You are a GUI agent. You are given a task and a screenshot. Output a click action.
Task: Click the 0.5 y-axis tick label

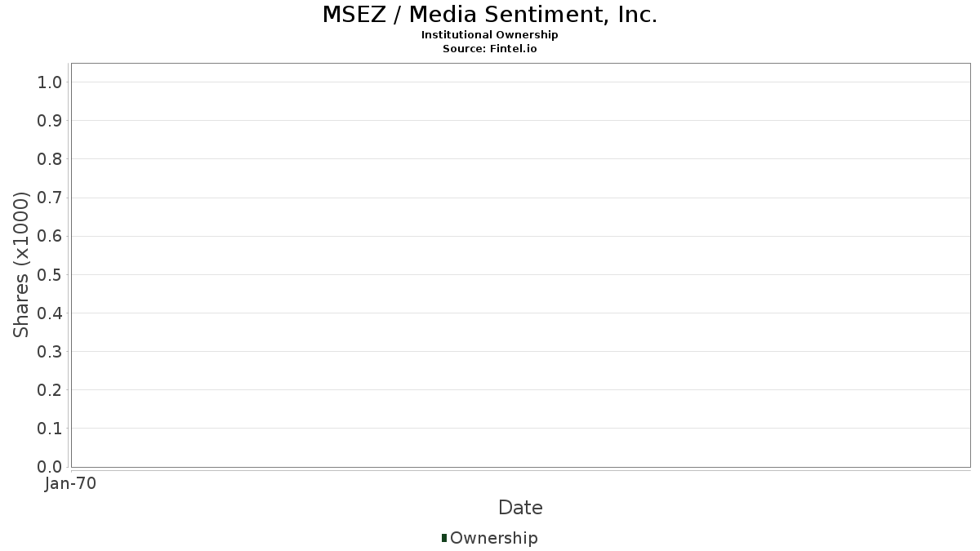[x=49, y=274]
